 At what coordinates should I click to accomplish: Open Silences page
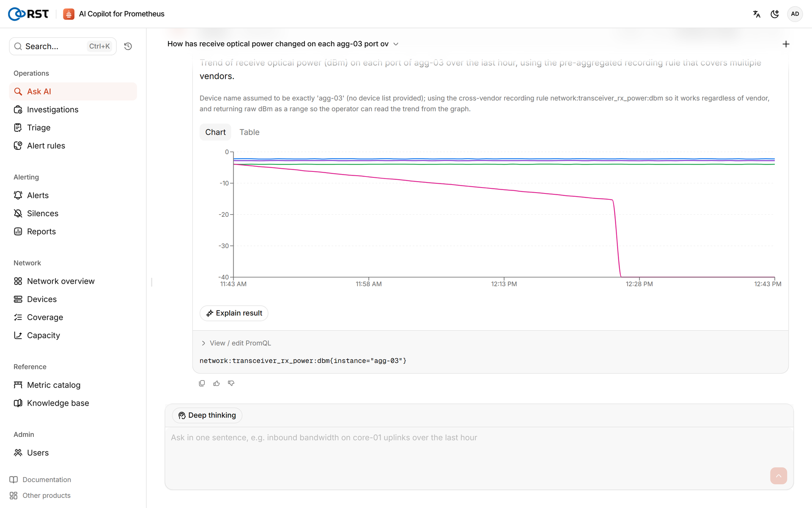[73, 213]
